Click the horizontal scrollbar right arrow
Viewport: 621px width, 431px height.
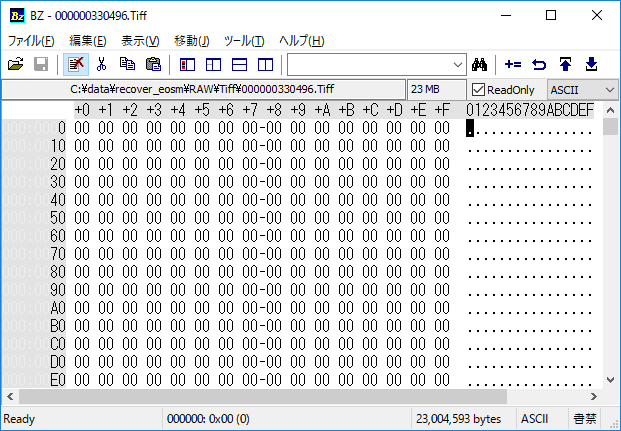click(593, 396)
